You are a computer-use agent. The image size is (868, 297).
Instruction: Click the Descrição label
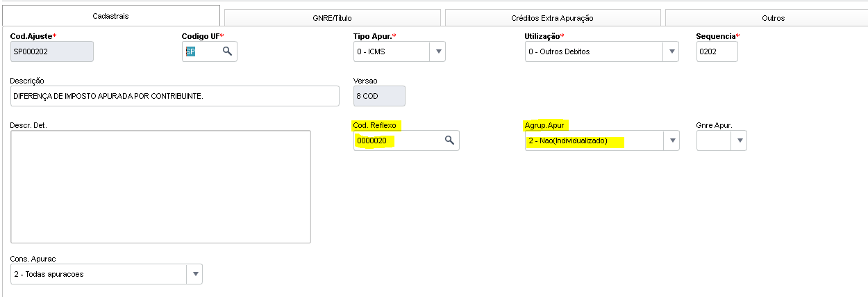click(x=27, y=81)
